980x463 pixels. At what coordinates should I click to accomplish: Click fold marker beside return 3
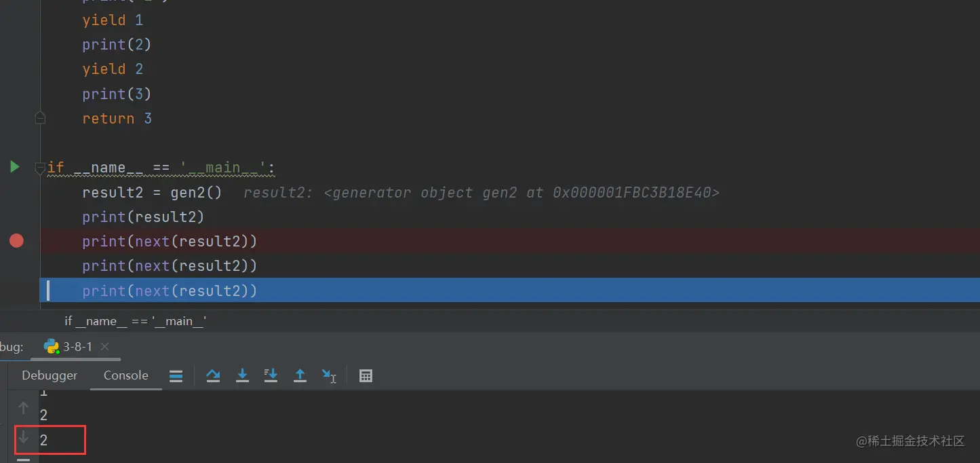40,119
